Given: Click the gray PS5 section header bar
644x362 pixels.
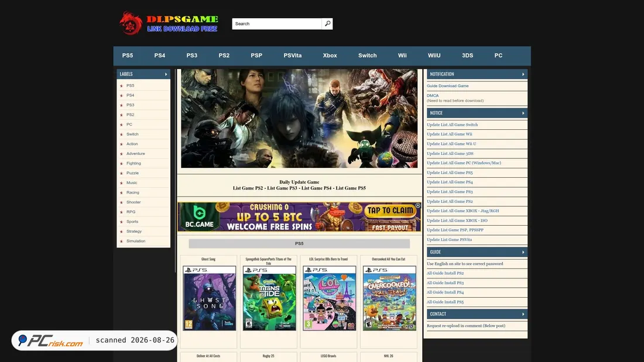Looking at the screenshot, I should 299,244.
